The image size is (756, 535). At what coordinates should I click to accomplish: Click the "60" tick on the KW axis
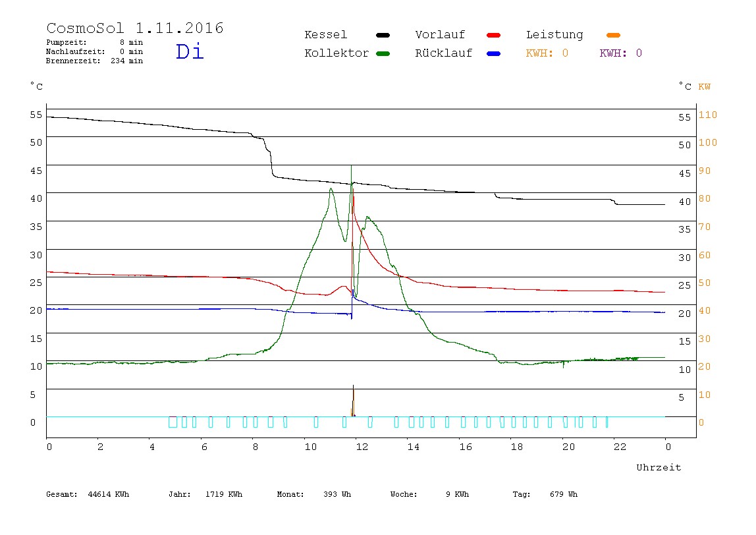click(705, 255)
